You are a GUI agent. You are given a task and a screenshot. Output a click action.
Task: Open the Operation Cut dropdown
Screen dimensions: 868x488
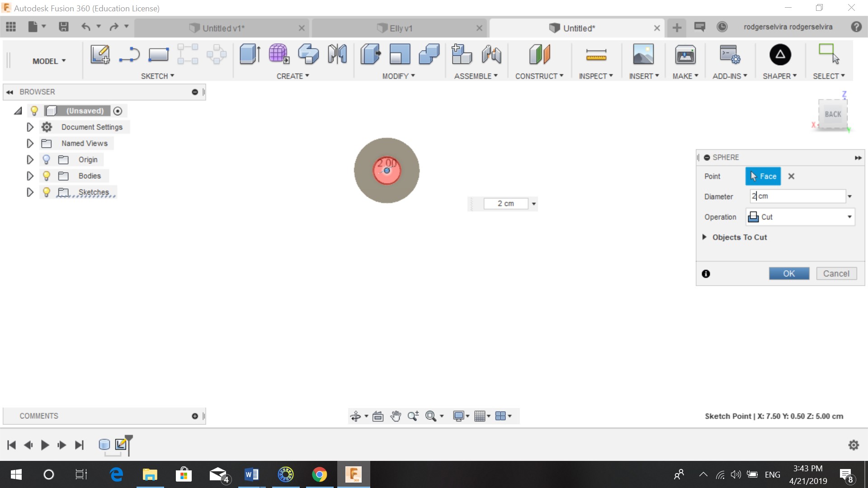tap(800, 217)
